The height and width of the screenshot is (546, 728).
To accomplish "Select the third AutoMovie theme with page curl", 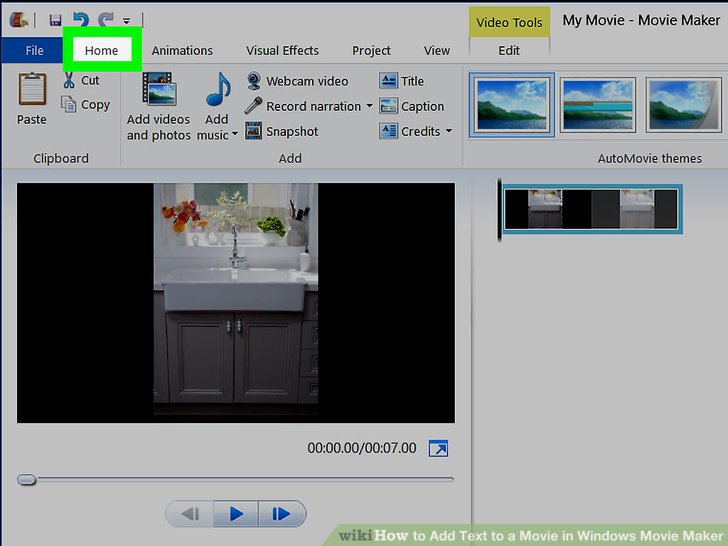I will coord(683,105).
